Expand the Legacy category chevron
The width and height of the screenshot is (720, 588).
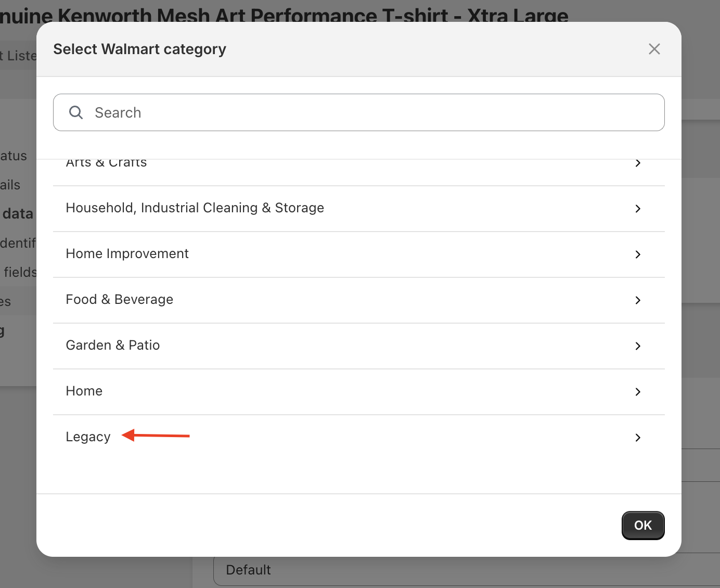[x=638, y=438]
